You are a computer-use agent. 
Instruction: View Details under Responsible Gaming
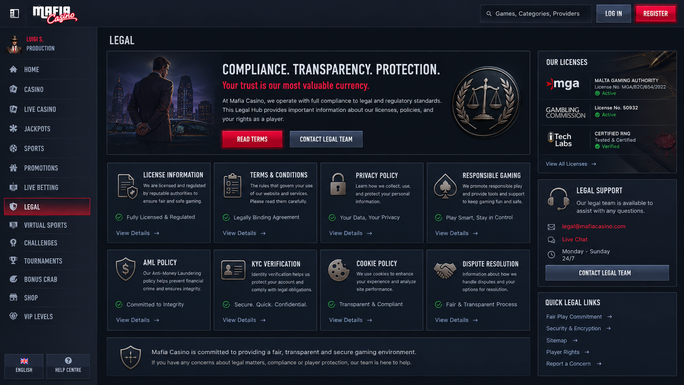(x=456, y=233)
